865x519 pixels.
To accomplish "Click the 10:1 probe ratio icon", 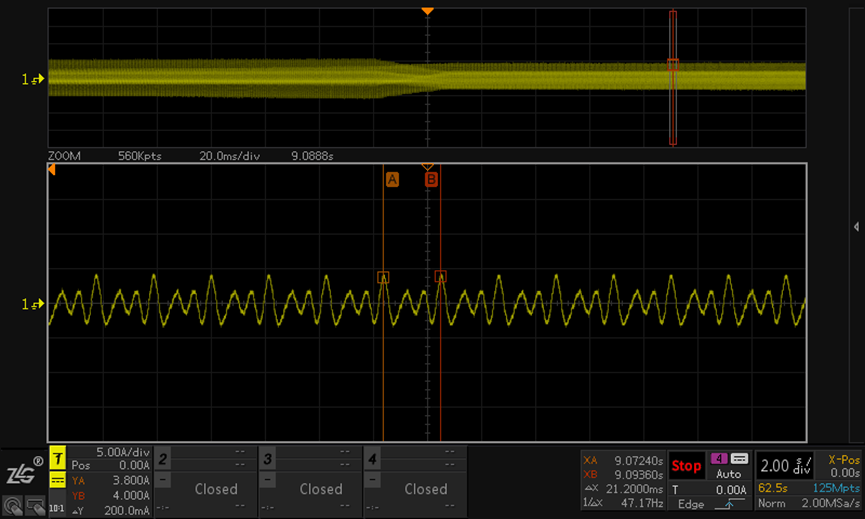I will click(x=57, y=509).
